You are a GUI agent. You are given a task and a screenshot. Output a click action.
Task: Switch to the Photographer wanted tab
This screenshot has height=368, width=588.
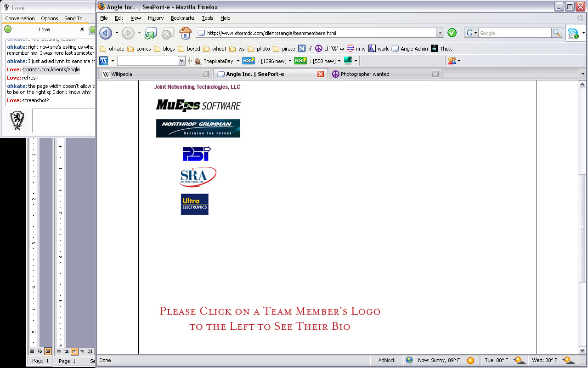click(x=381, y=74)
